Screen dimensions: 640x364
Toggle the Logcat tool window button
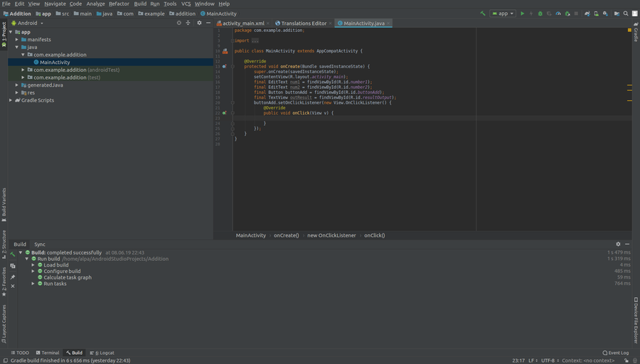102,353
